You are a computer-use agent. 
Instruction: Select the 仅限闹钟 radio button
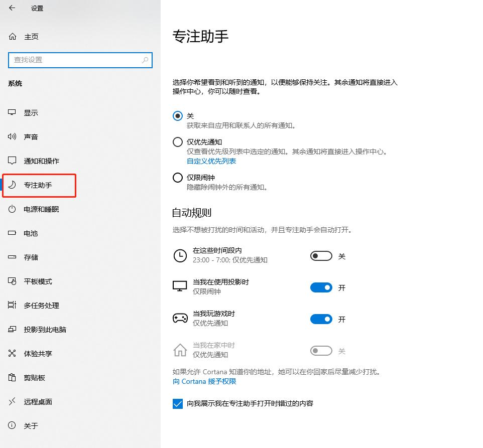(x=177, y=177)
